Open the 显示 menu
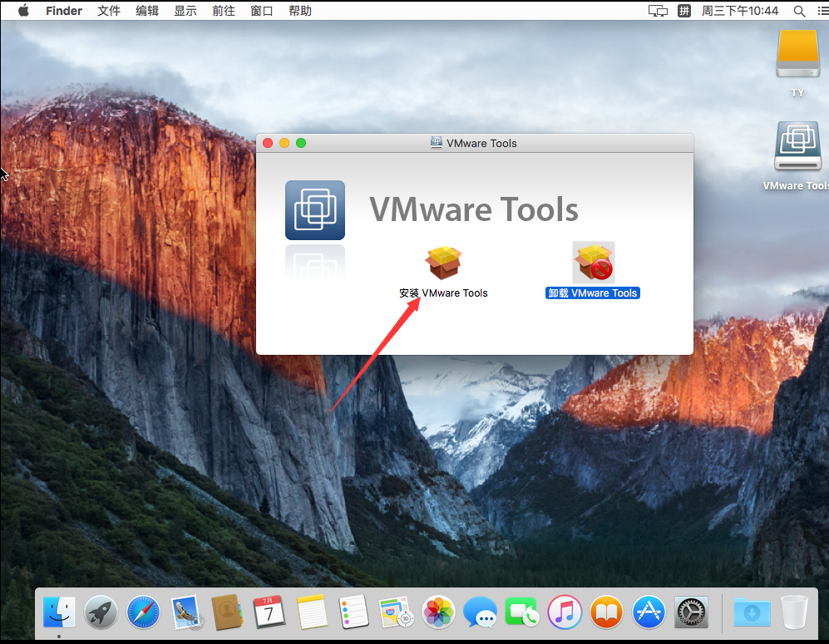Viewport: 829px width, 644px height. (x=185, y=11)
